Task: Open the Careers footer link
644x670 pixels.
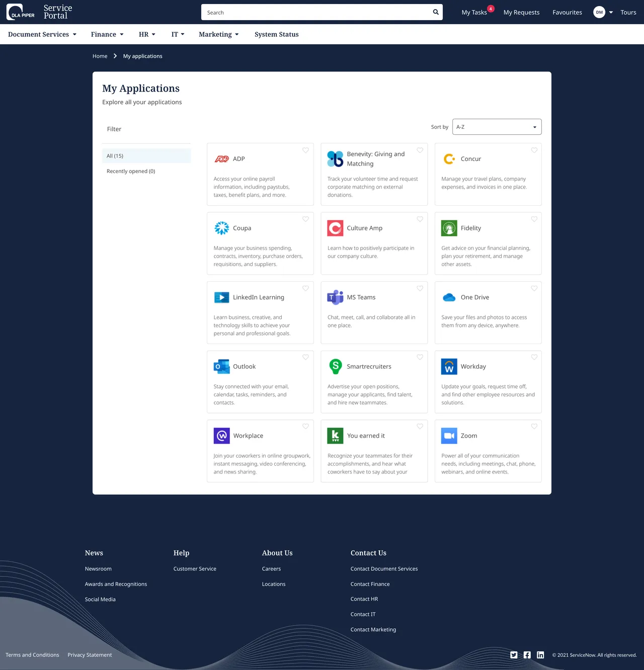Action: pos(271,569)
